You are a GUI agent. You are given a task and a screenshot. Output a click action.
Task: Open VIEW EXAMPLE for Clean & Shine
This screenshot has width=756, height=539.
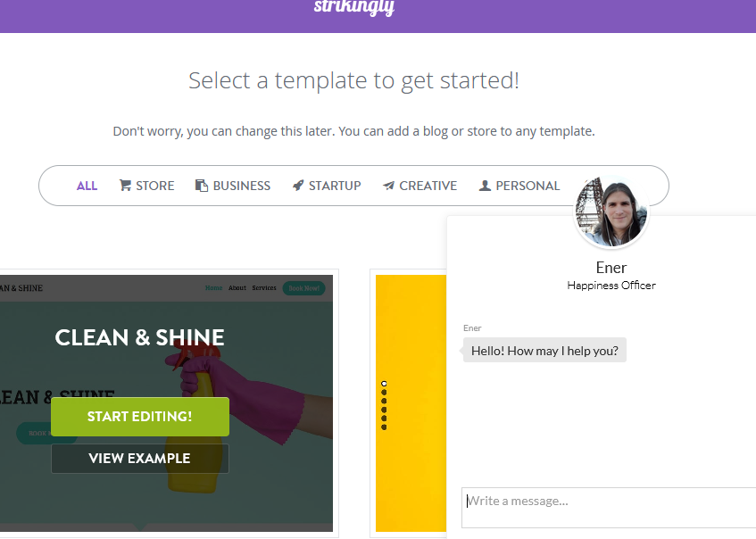[139, 459]
